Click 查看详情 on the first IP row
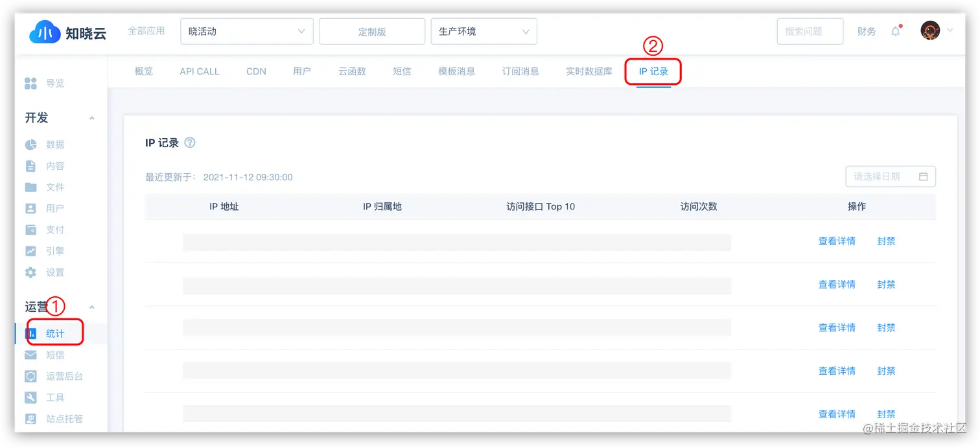This screenshot has height=448, width=980. point(837,241)
